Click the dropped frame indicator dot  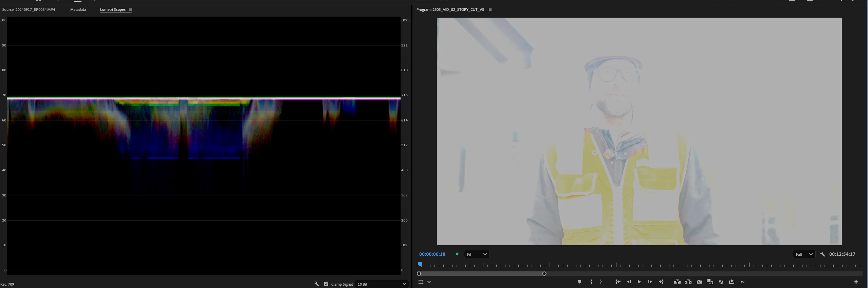pyautogui.click(x=457, y=254)
